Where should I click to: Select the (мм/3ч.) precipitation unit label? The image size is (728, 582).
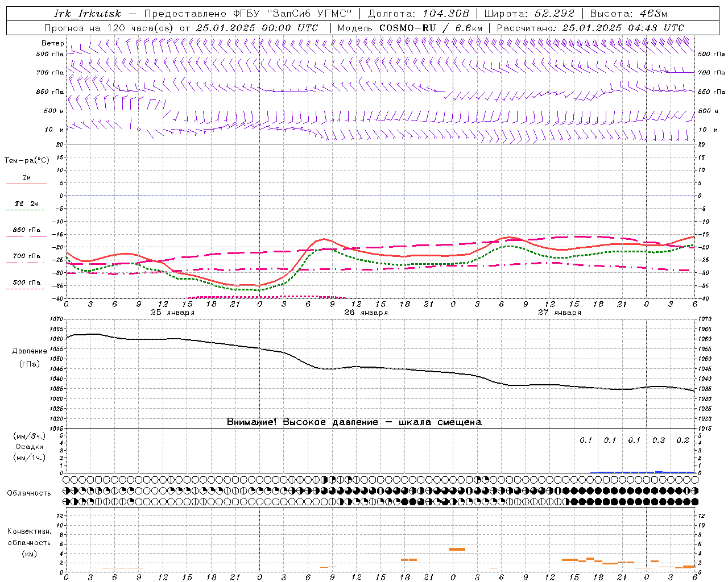pyautogui.click(x=29, y=436)
